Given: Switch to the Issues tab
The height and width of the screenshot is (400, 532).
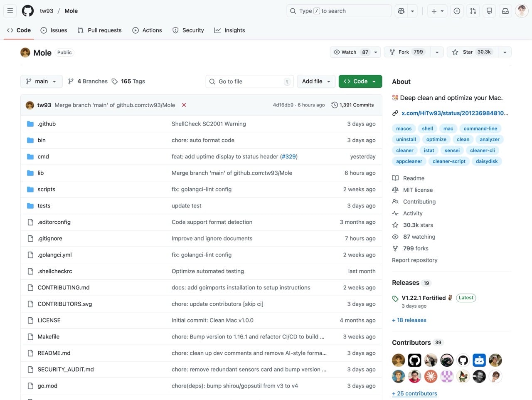Looking at the screenshot, I should pyautogui.click(x=54, y=30).
